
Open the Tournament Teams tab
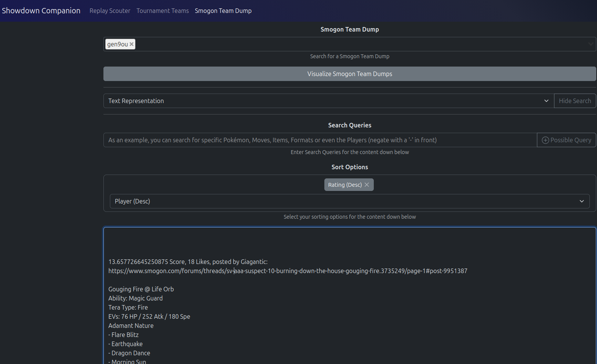point(162,11)
